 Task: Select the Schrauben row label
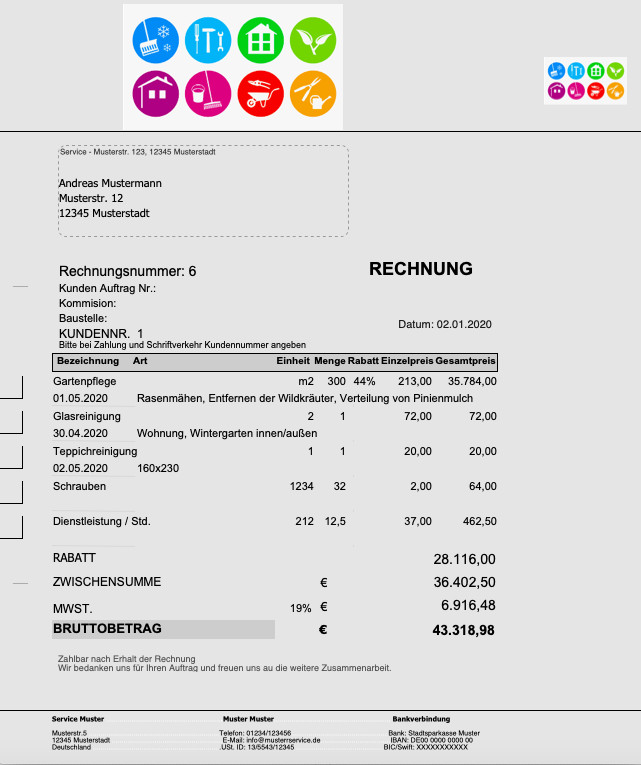click(80, 486)
